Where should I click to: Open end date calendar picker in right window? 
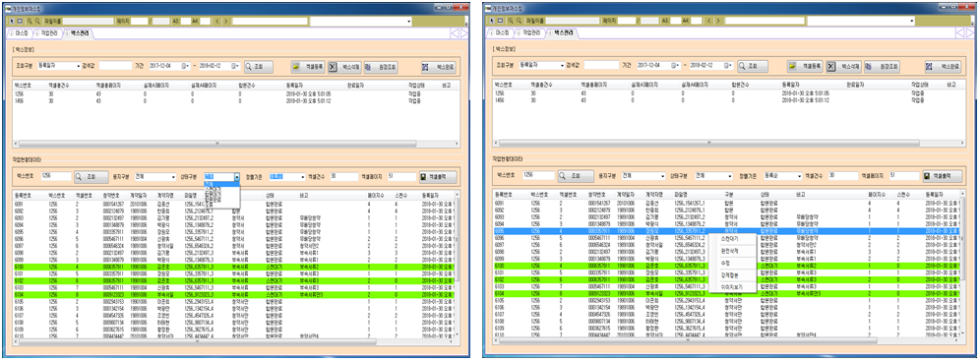click(x=729, y=65)
